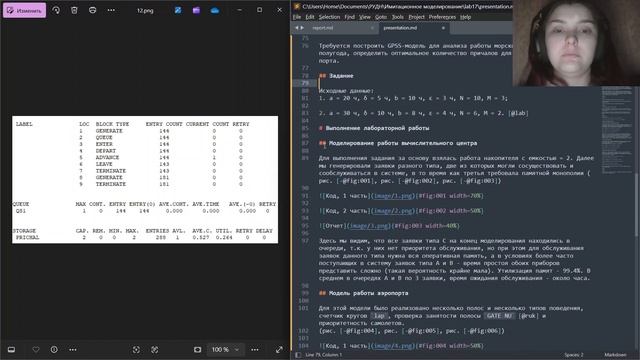Open the Designer blue app icon in Photos
The height and width of the screenshot is (360, 640).
178,10
